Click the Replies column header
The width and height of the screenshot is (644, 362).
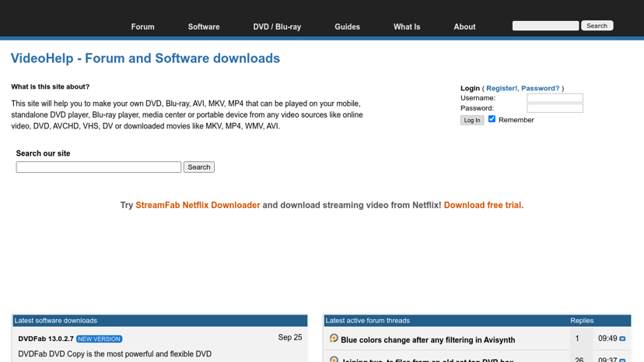tap(582, 321)
